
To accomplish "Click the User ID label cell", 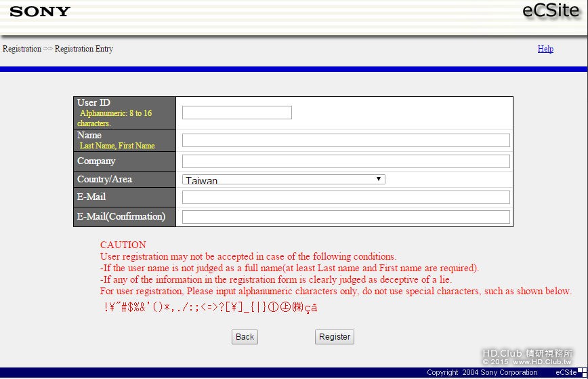I will (x=125, y=113).
